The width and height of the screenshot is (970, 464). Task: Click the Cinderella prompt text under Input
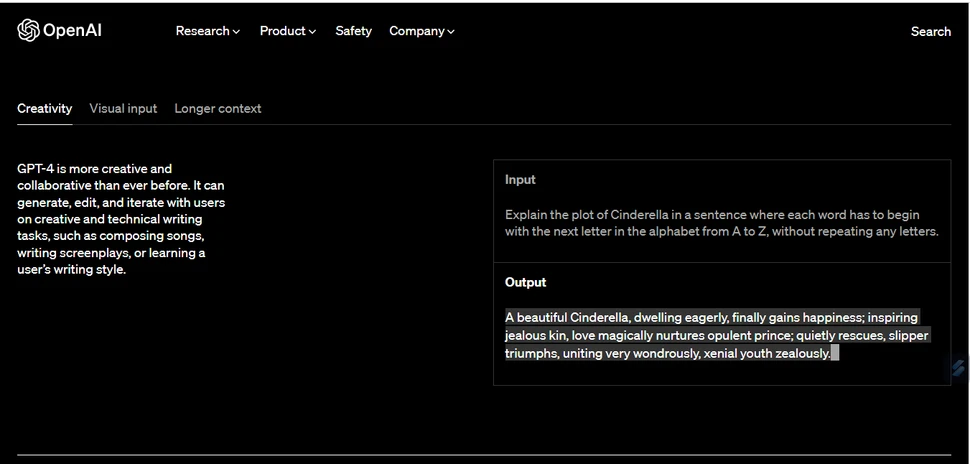coord(720,223)
